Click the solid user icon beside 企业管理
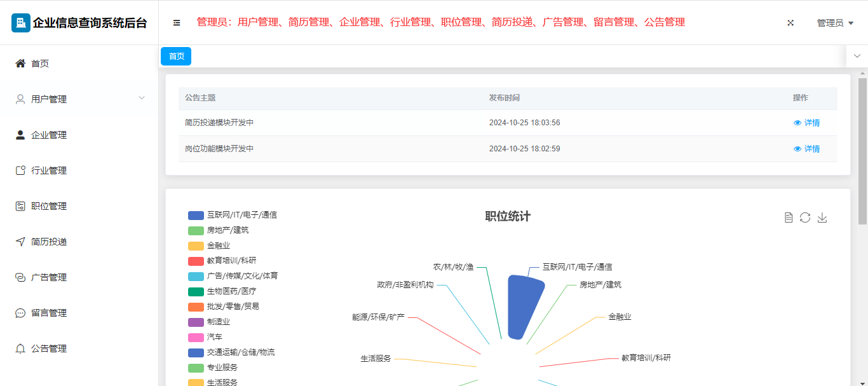The width and height of the screenshot is (868, 386). (20, 135)
